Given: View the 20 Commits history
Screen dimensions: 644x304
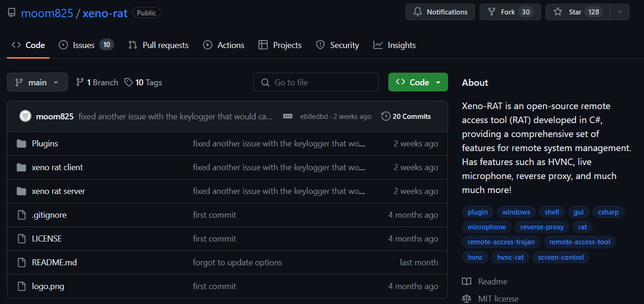Looking at the screenshot, I should coord(406,116).
